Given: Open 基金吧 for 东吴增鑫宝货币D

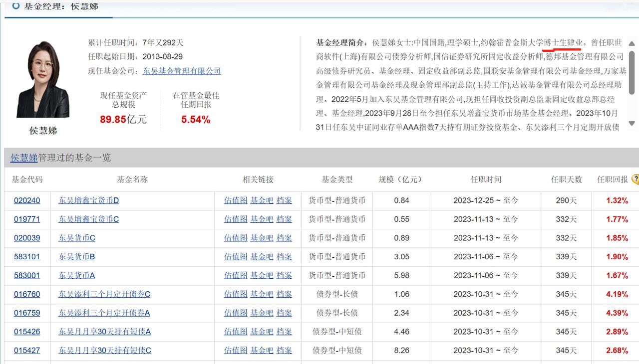Looking at the screenshot, I should point(262,200).
